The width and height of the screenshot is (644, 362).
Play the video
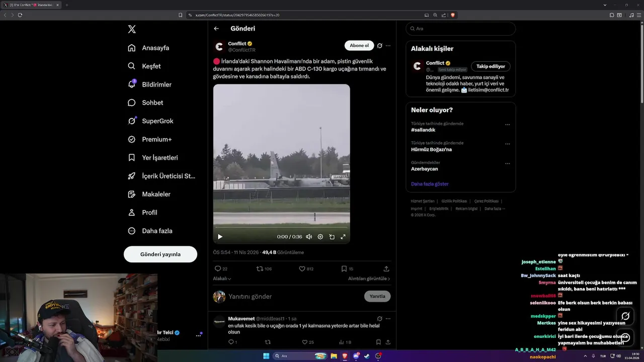[x=220, y=237]
